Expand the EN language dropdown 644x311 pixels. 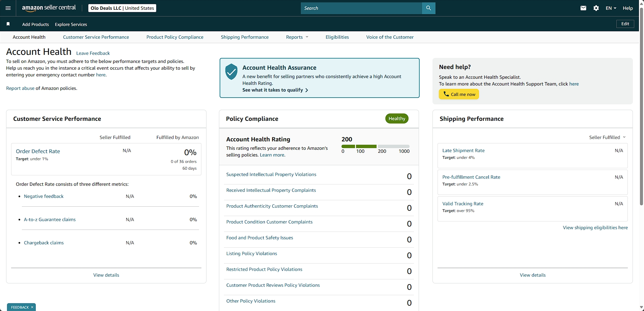[x=611, y=8]
